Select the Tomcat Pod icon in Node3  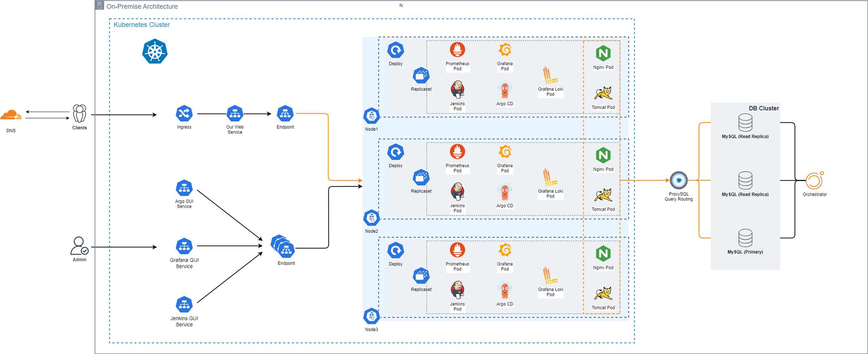click(603, 294)
